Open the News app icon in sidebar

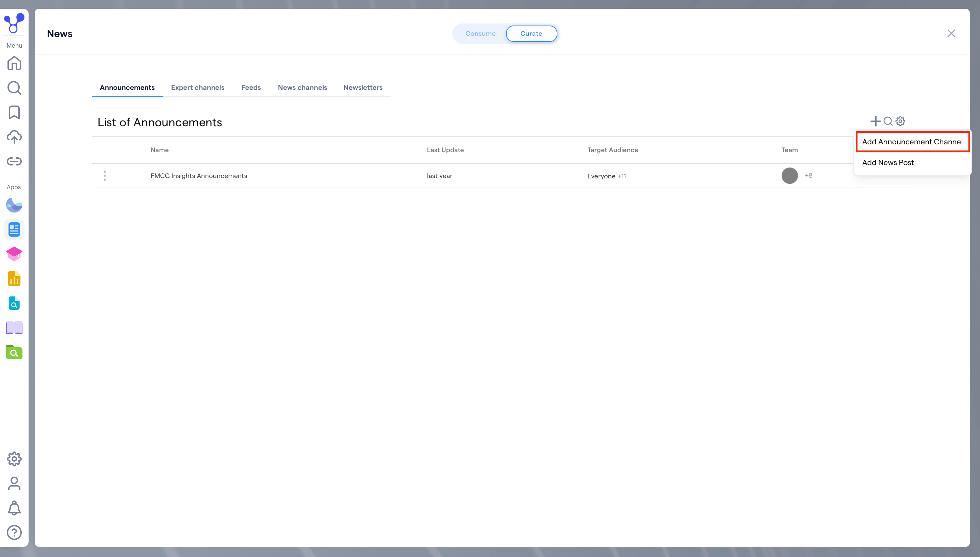pos(14,229)
